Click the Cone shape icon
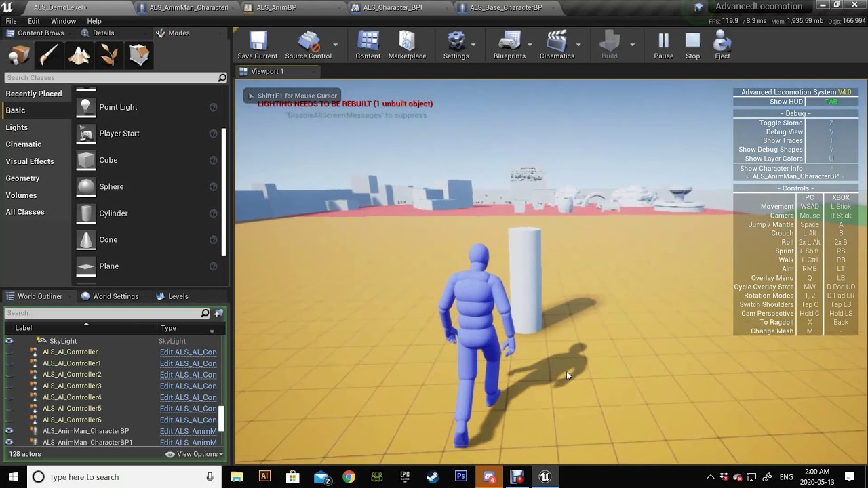Screen dimensions: 868x488 pyautogui.click(x=86, y=239)
